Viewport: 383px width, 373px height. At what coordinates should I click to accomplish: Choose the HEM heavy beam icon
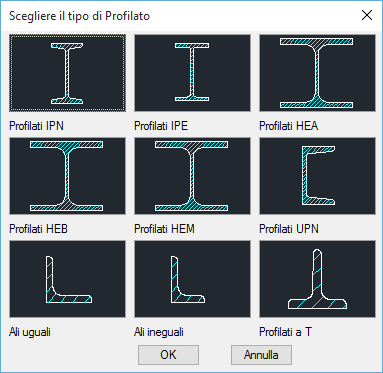pos(192,176)
